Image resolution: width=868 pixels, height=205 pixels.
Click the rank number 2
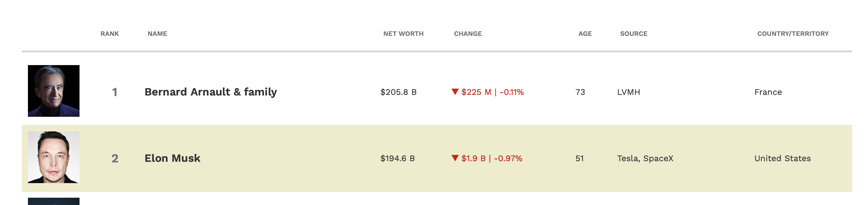tap(114, 158)
